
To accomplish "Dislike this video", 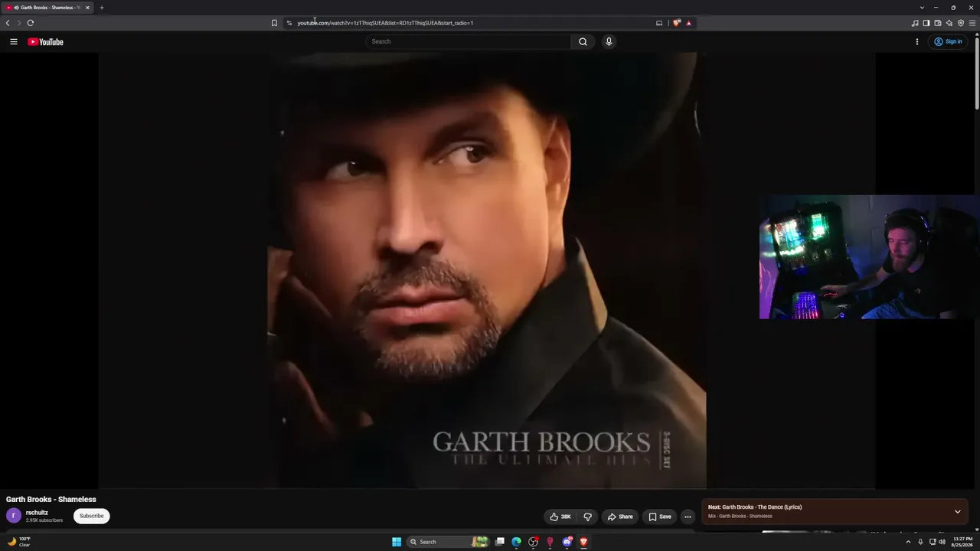I will [x=587, y=517].
